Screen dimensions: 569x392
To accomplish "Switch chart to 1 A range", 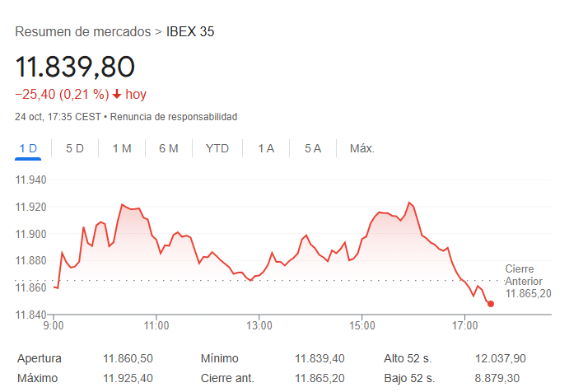I will 266,148.
